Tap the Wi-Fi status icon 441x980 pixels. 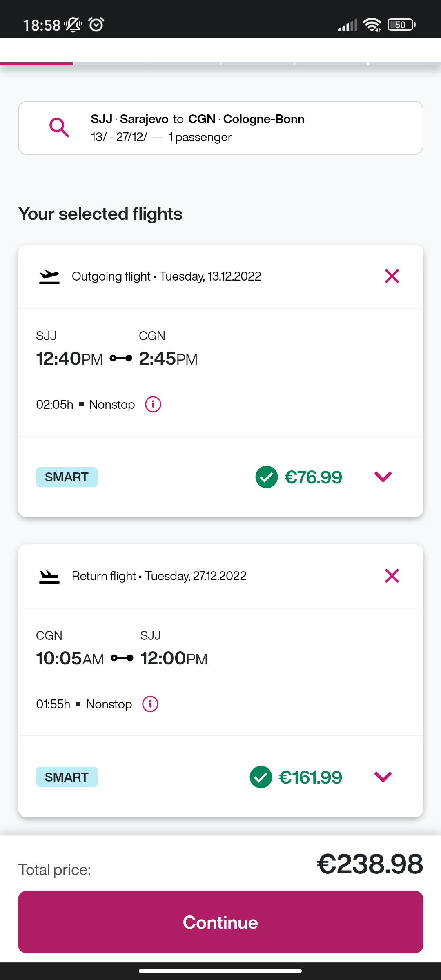point(372,24)
